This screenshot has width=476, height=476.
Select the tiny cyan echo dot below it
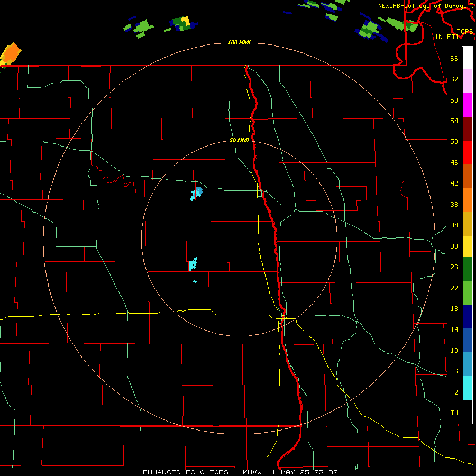[x=195, y=282]
